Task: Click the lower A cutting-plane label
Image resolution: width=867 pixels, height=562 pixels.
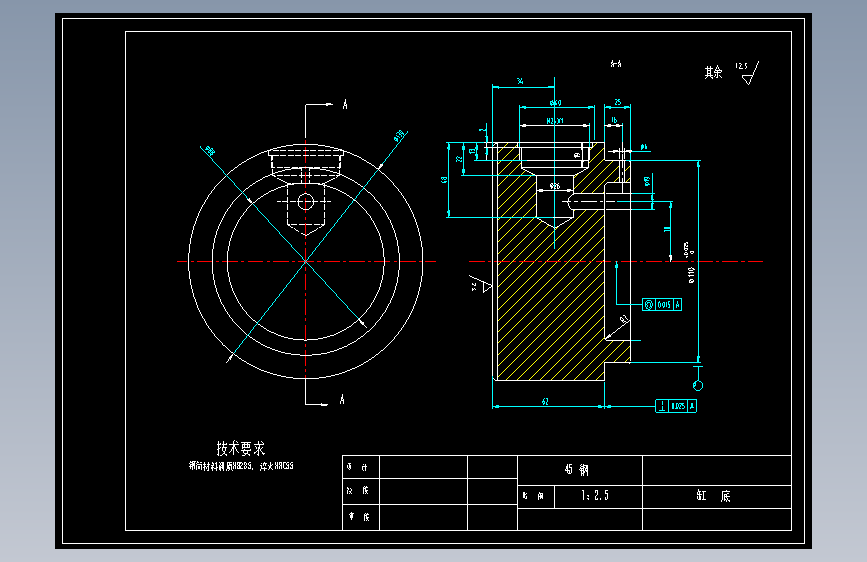Action: 342,399
